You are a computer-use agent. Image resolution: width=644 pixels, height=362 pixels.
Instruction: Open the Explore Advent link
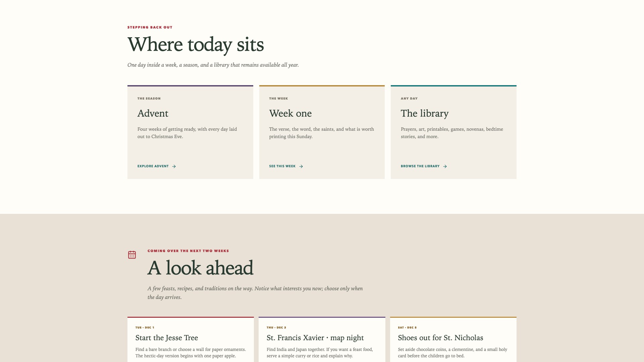pos(157,166)
